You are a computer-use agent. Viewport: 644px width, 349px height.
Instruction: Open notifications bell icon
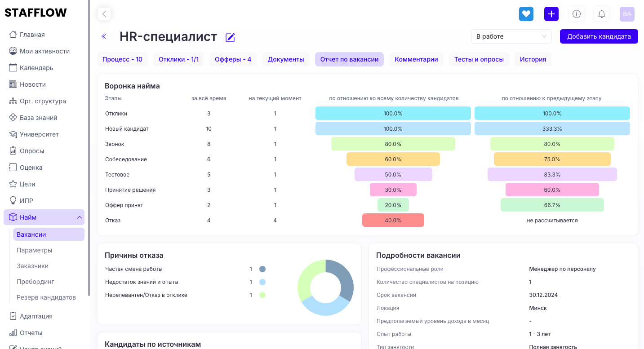(601, 14)
